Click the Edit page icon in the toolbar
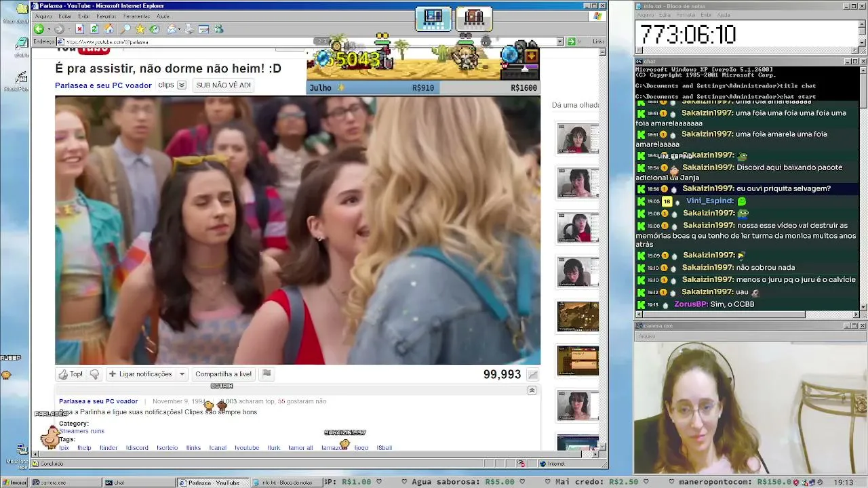This screenshot has height=488, width=868. pyautogui.click(x=203, y=29)
